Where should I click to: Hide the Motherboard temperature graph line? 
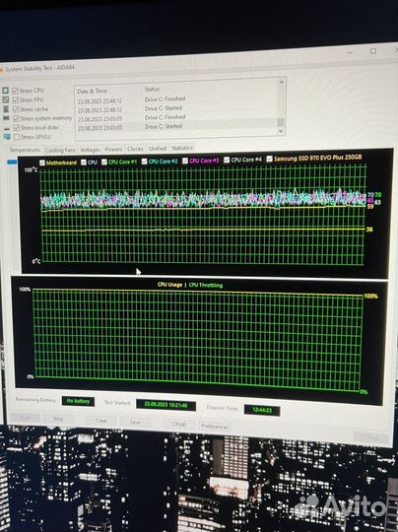42,163
